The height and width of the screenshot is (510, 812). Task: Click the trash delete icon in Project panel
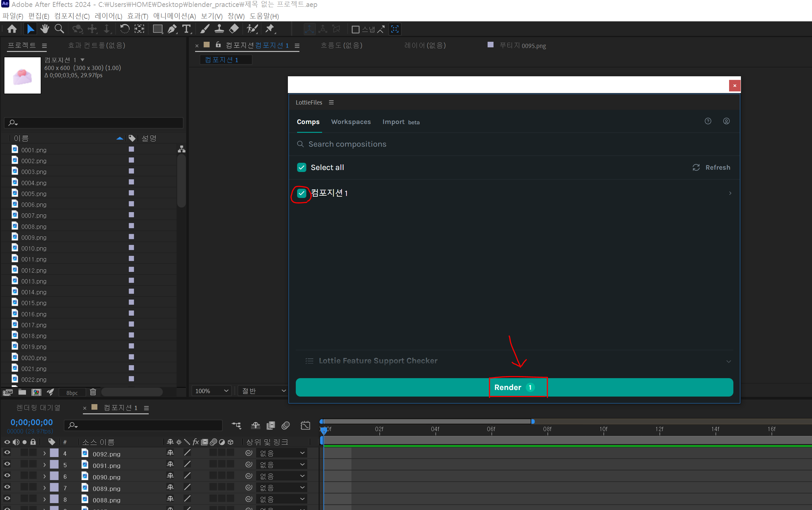[93, 392]
